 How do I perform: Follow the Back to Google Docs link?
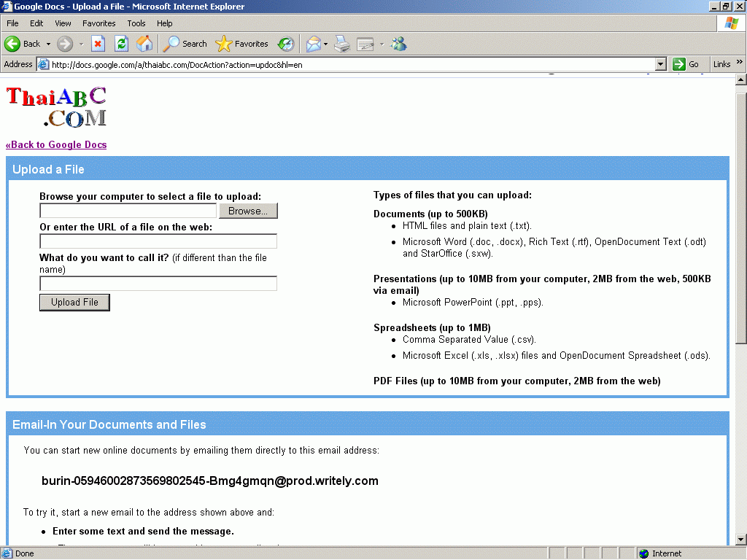[56, 144]
